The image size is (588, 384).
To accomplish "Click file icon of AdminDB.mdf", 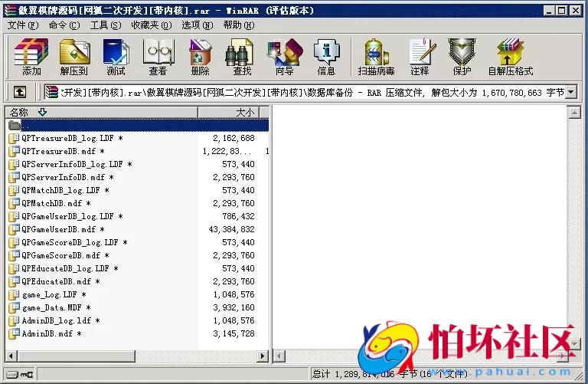I will (14, 333).
